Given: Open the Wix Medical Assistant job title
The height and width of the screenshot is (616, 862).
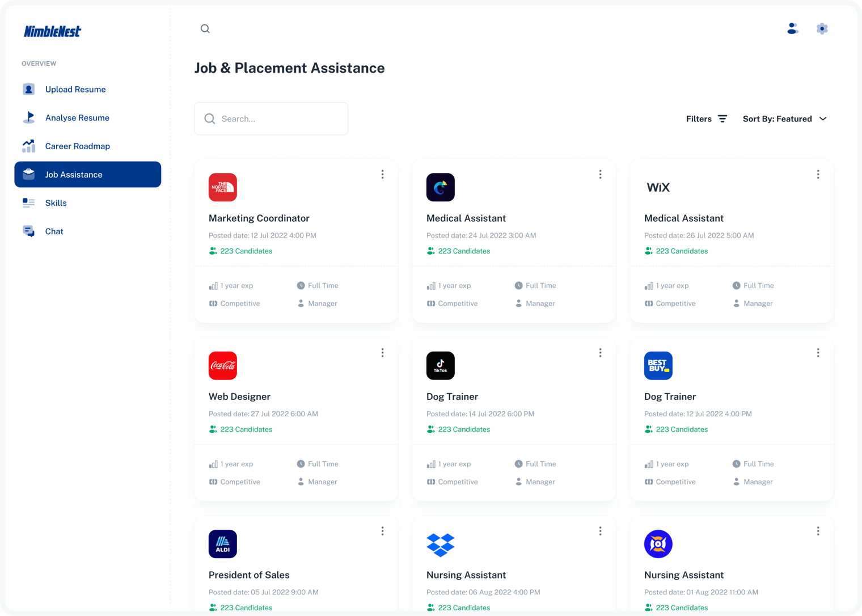Looking at the screenshot, I should click(684, 218).
